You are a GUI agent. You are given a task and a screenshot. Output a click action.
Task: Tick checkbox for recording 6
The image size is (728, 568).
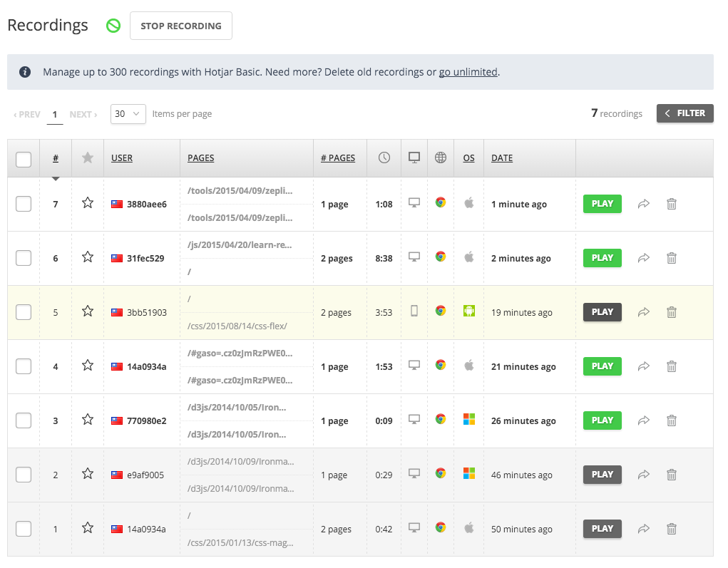click(x=24, y=258)
